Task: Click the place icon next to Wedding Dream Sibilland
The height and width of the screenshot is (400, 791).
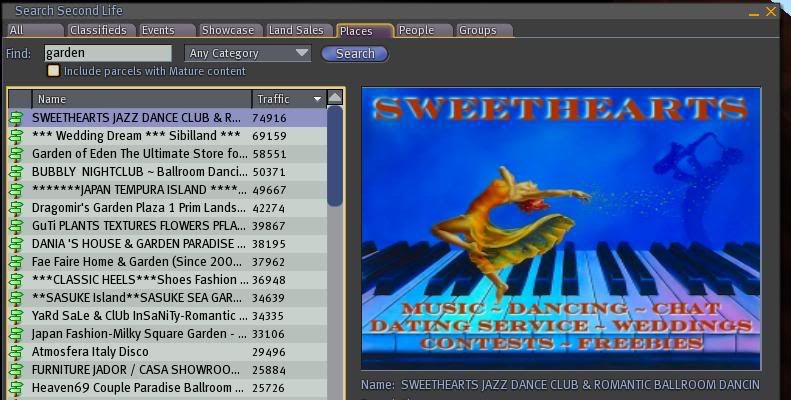Action: coord(16,136)
